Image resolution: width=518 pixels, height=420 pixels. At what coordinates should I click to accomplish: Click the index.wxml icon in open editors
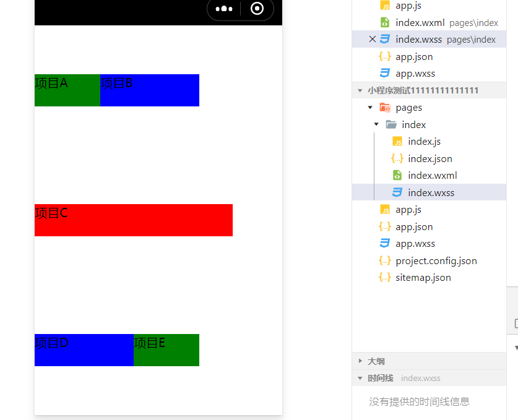(385, 22)
